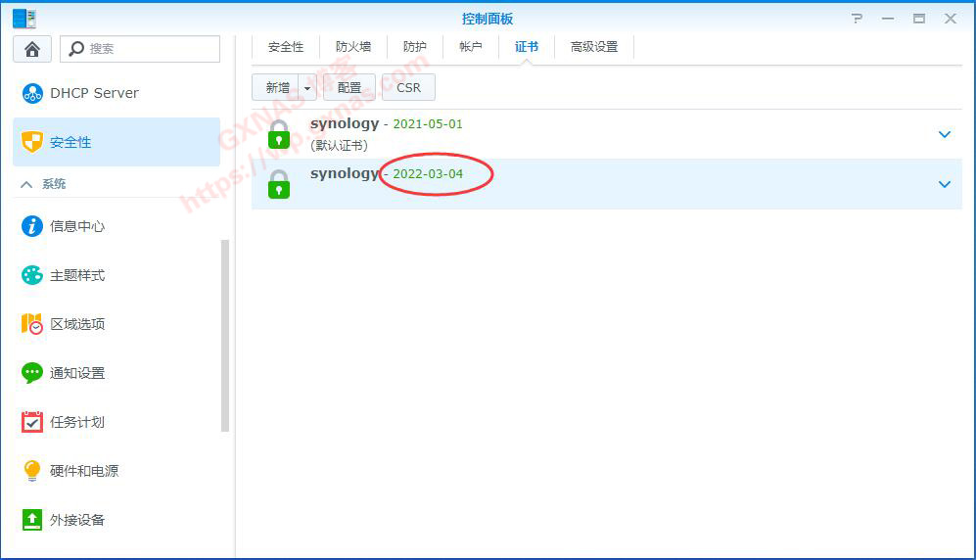
Task: Open 通知设置 chat bubble icon
Action: (32, 373)
